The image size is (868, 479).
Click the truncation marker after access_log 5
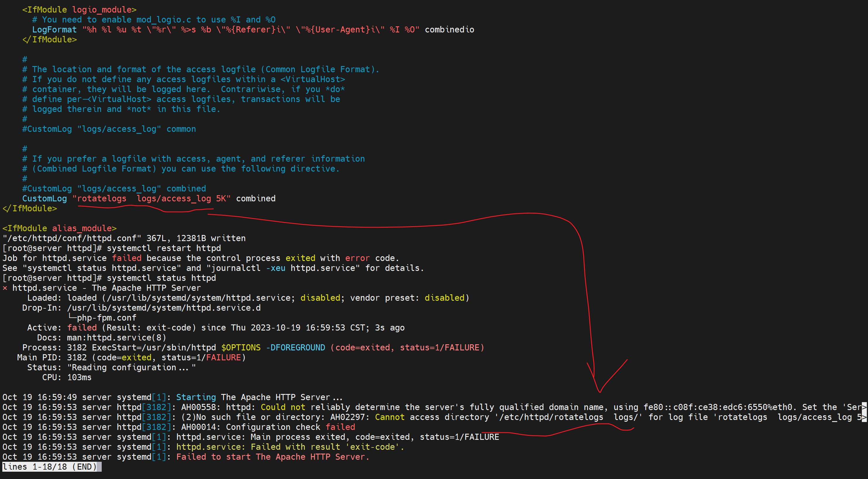point(864,417)
